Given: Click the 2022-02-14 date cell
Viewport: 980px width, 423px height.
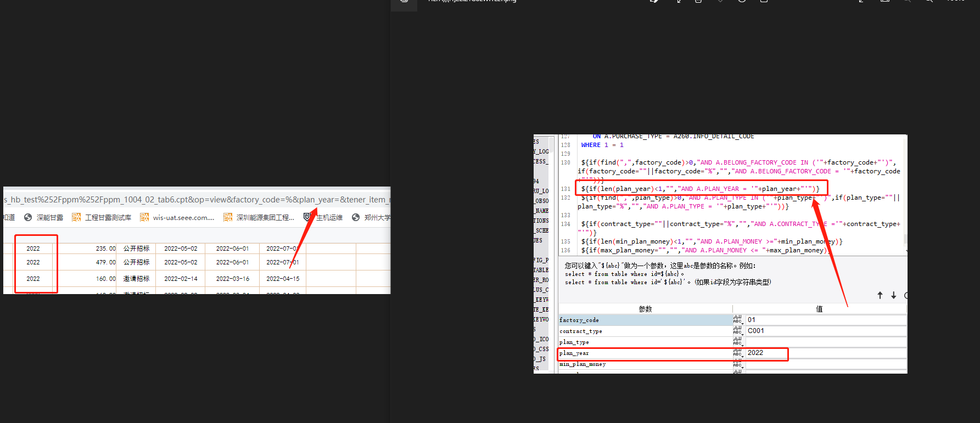Looking at the screenshot, I should [x=181, y=279].
